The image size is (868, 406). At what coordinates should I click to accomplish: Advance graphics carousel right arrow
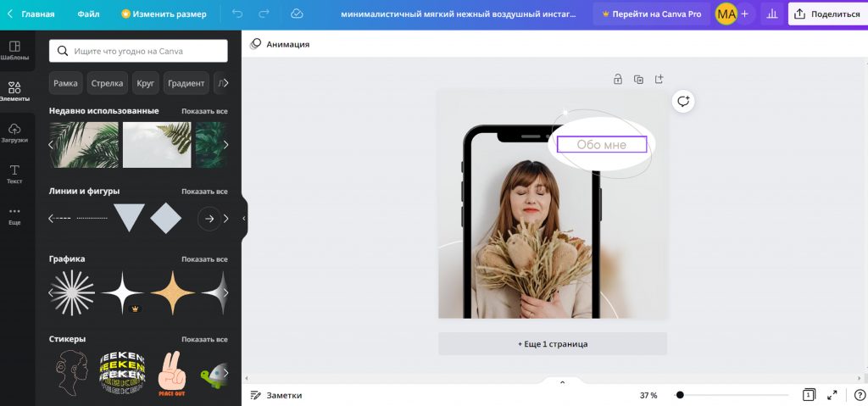click(x=225, y=292)
